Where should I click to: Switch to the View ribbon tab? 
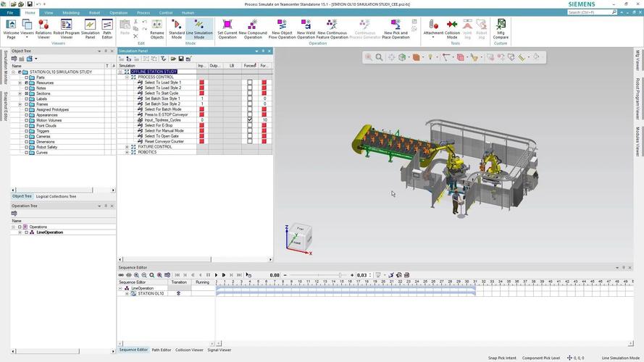[x=49, y=13]
